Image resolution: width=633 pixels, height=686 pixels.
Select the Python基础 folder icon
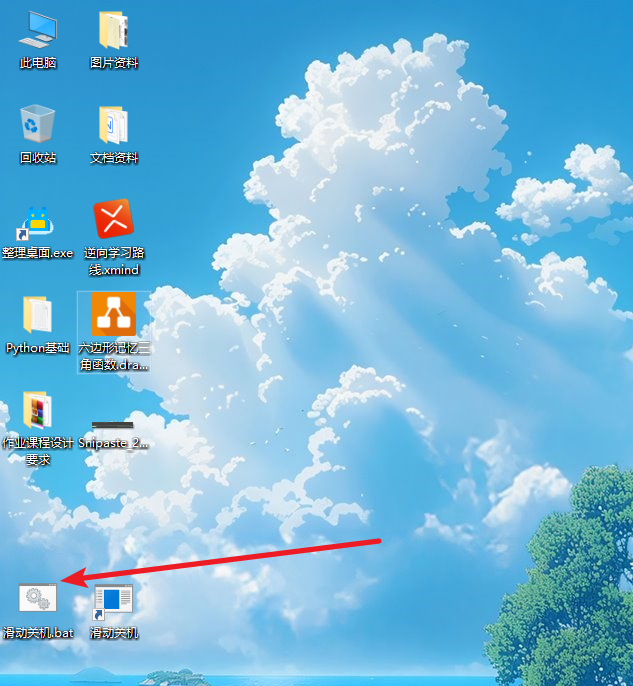coord(38,315)
